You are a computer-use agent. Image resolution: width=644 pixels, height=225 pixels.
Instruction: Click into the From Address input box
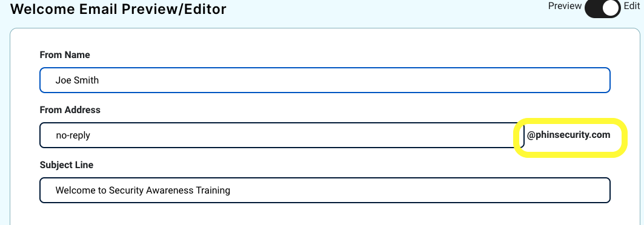[282, 135]
